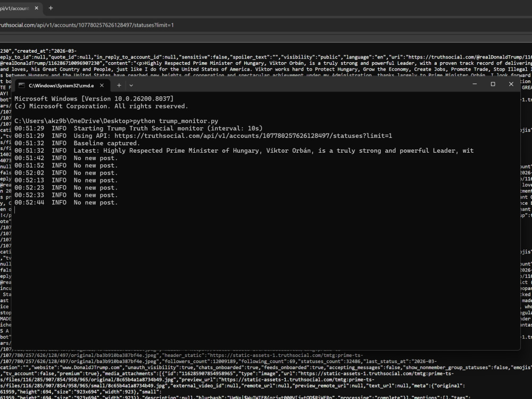Open the terminal profiles dropdown arrow
The image size is (532, 399).
click(x=131, y=86)
